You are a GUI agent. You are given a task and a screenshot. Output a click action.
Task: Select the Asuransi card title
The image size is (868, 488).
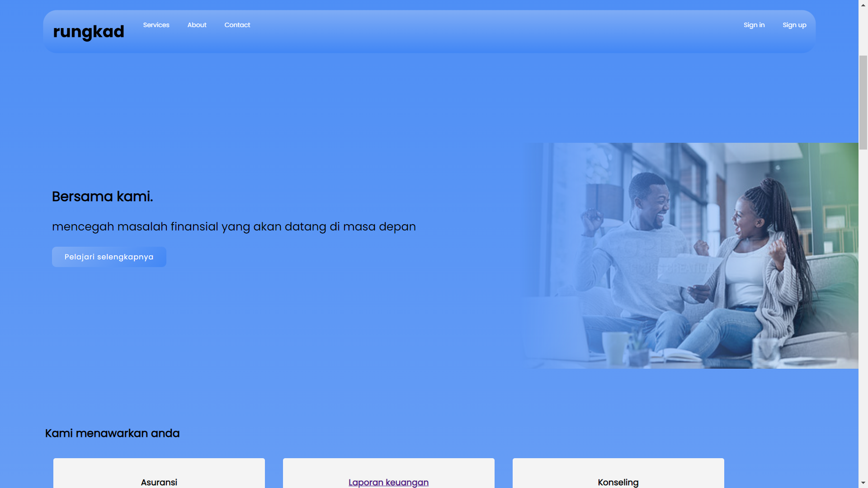[x=159, y=482]
